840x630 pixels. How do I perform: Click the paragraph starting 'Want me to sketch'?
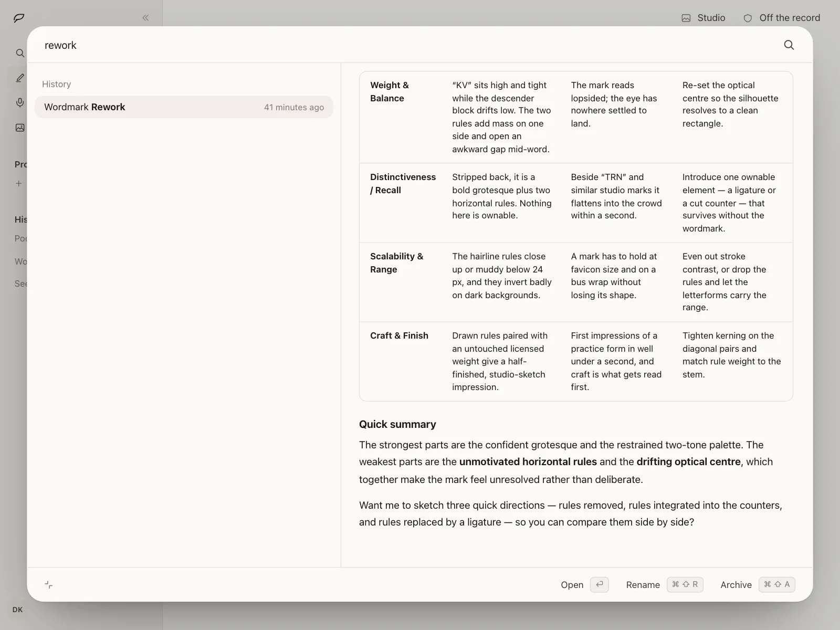point(571,513)
